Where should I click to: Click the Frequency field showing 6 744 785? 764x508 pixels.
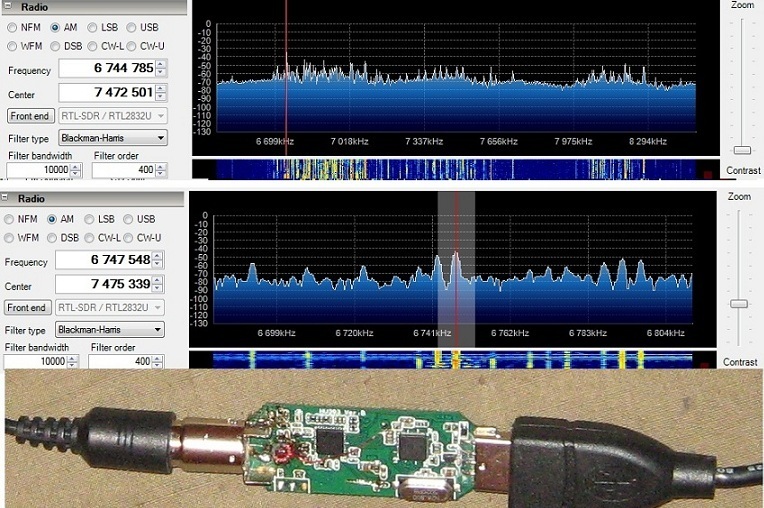click(x=106, y=69)
